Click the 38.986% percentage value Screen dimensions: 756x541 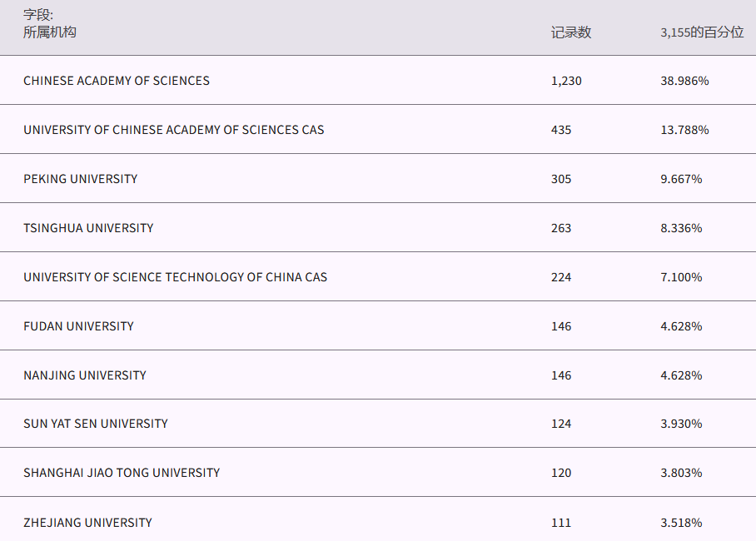click(684, 81)
